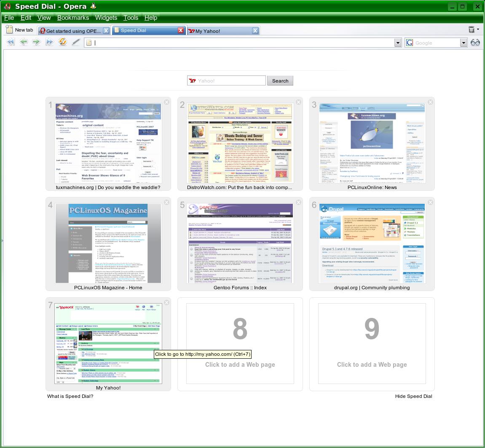Open My Yahoo! speed dial thumbnail
The width and height of the screenshot is (485, 448).
click(x=108, y=344)
